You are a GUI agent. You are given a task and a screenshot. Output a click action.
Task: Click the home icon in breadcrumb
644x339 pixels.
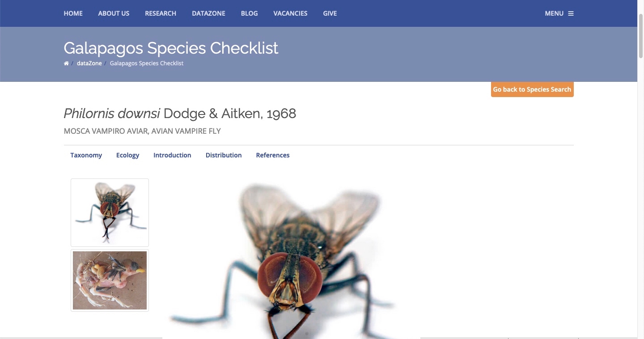[66, 64]
